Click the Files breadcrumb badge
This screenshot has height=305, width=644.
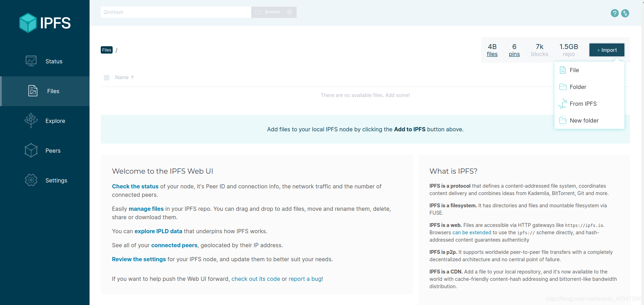click(107, 50)
